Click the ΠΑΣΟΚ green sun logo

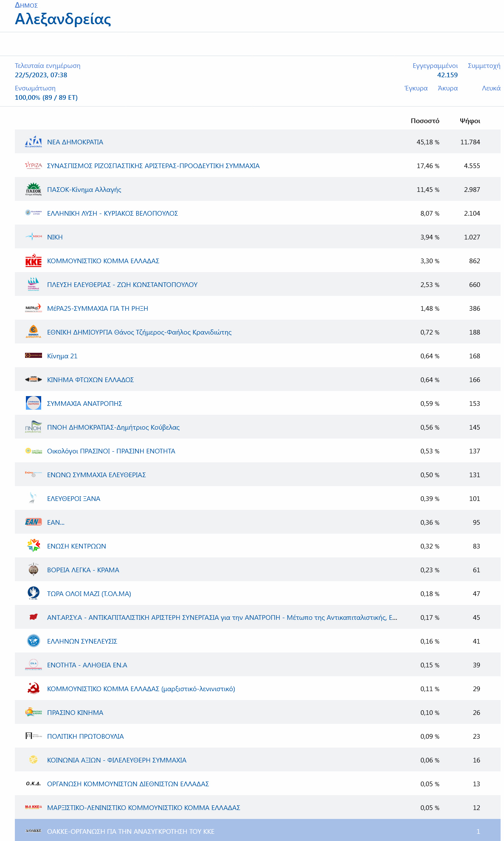[x=34, y=189]
